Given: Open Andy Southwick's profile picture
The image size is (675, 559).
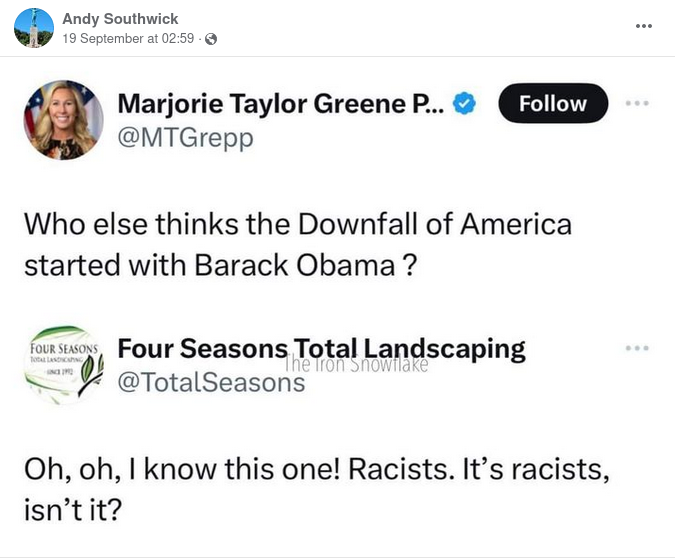Looking at the screenshot, I should (x=34, y=27).
